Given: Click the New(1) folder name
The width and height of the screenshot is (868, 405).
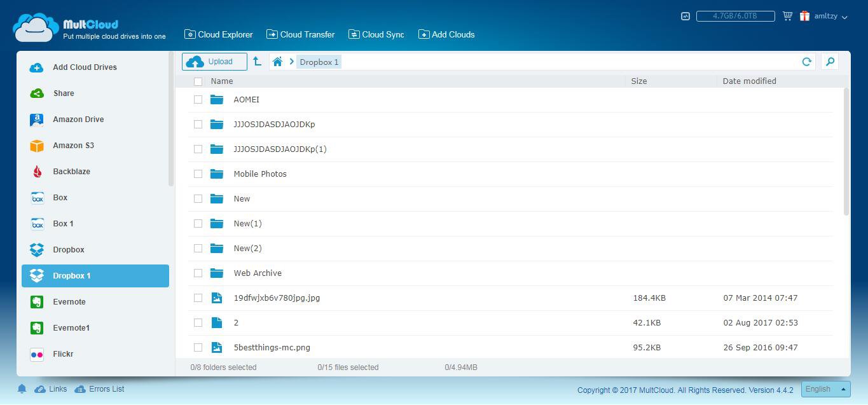Looking at the screenshot, I should point(247,224).
